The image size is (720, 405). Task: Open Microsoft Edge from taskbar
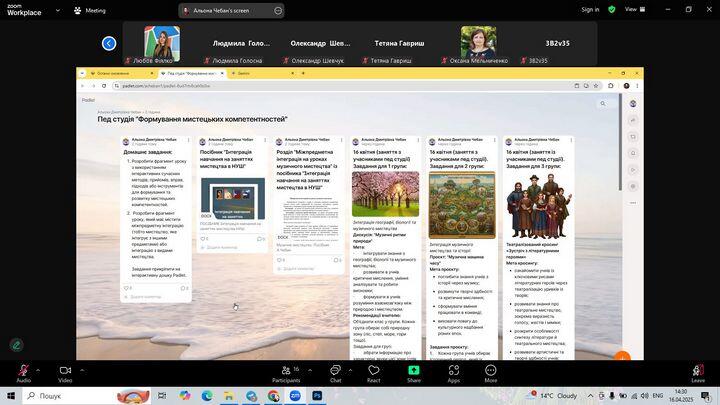pos(207,396)
